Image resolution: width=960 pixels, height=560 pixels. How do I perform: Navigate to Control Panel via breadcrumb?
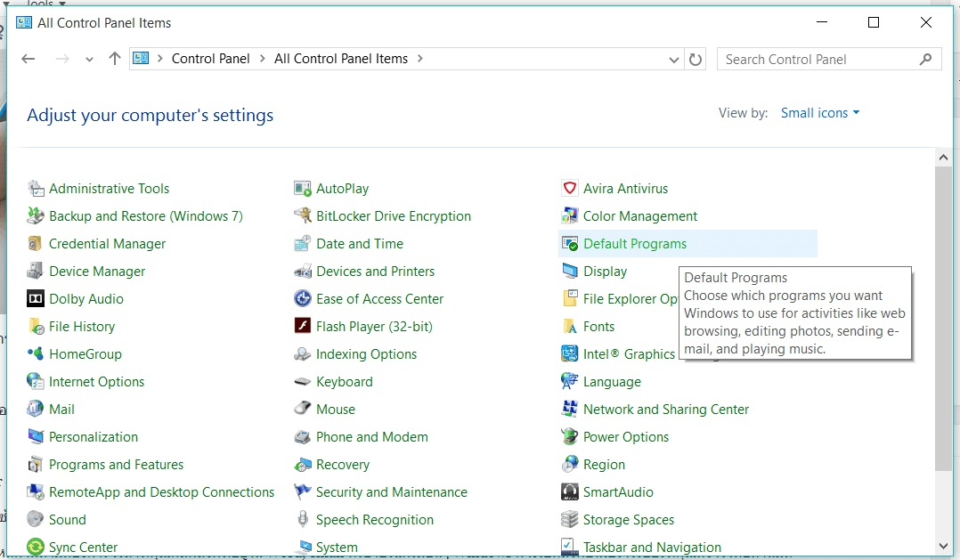coord(211,58)
